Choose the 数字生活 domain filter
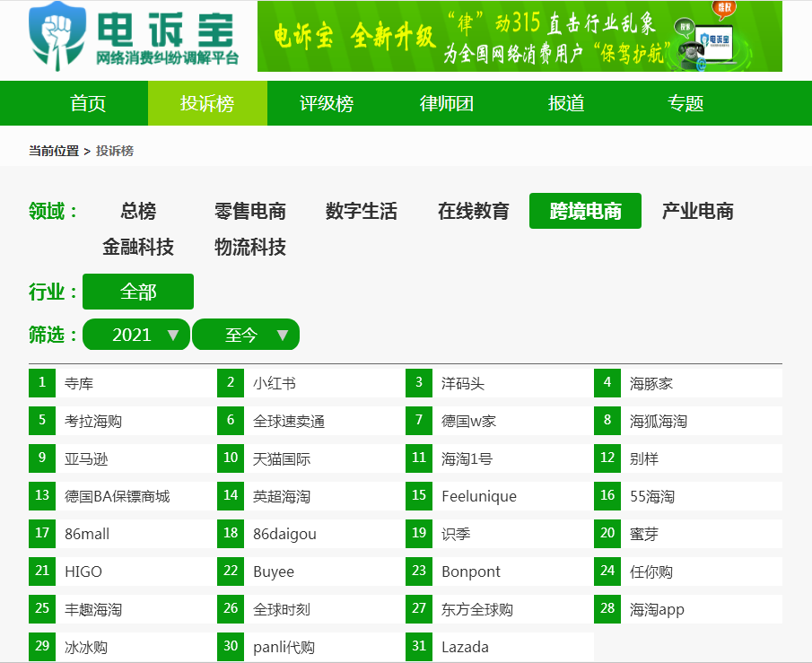 point(362,211)
